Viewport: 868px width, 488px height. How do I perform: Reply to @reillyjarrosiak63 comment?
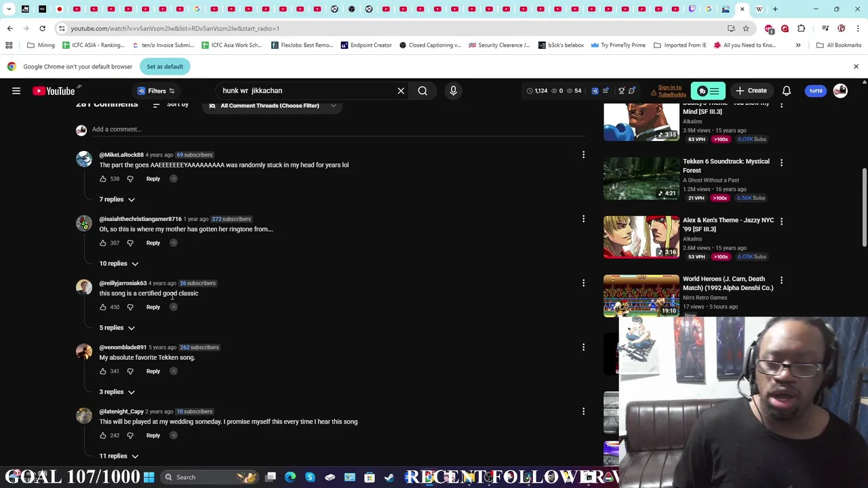153,307
